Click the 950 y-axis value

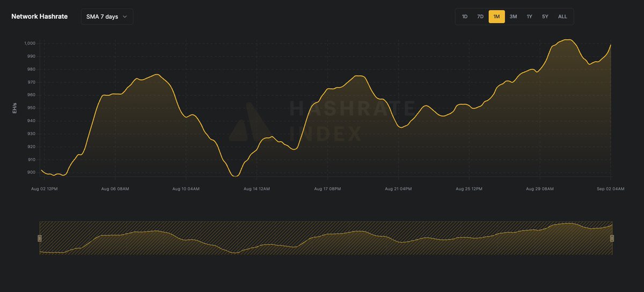point(31,108)
